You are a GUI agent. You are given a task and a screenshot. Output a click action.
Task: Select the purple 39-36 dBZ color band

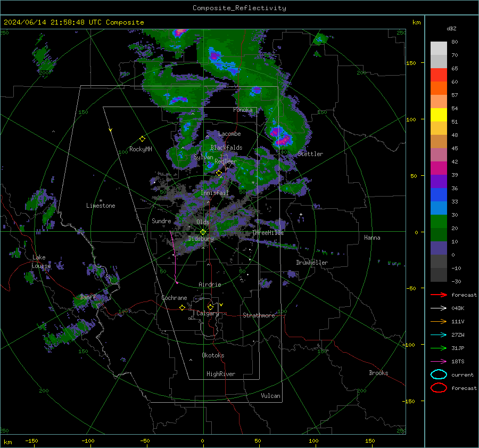point(439,182)
